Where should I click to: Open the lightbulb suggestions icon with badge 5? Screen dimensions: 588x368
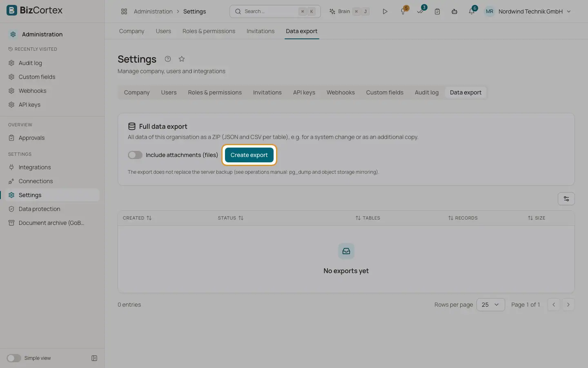tap(403, 11)
